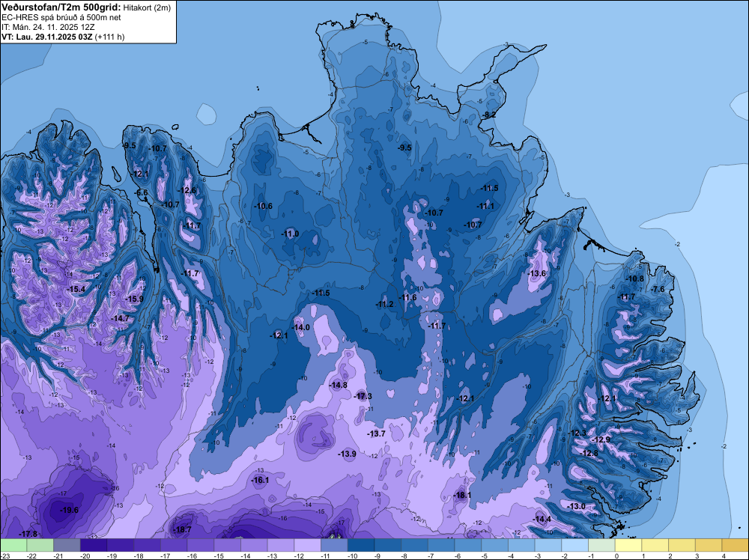Click the -11.0 temperature value
Screen dimensions: 749x560
pyautogui.click(x=290, y=234)
